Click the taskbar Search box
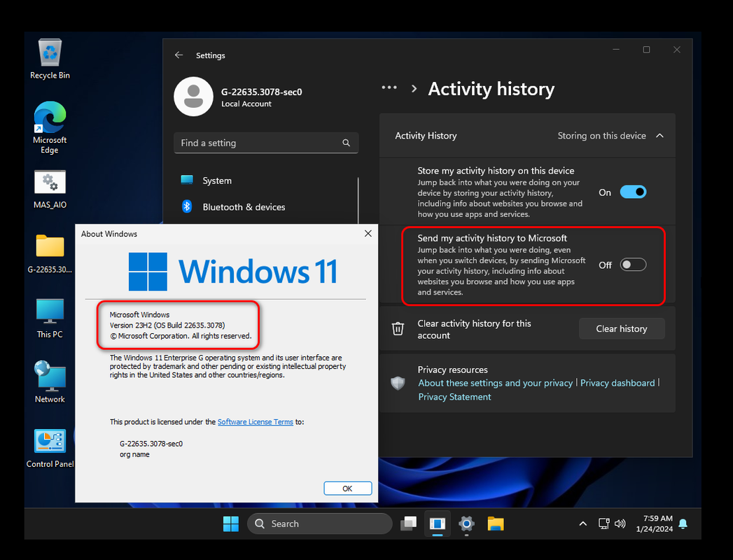 click(x=320, y=524)
